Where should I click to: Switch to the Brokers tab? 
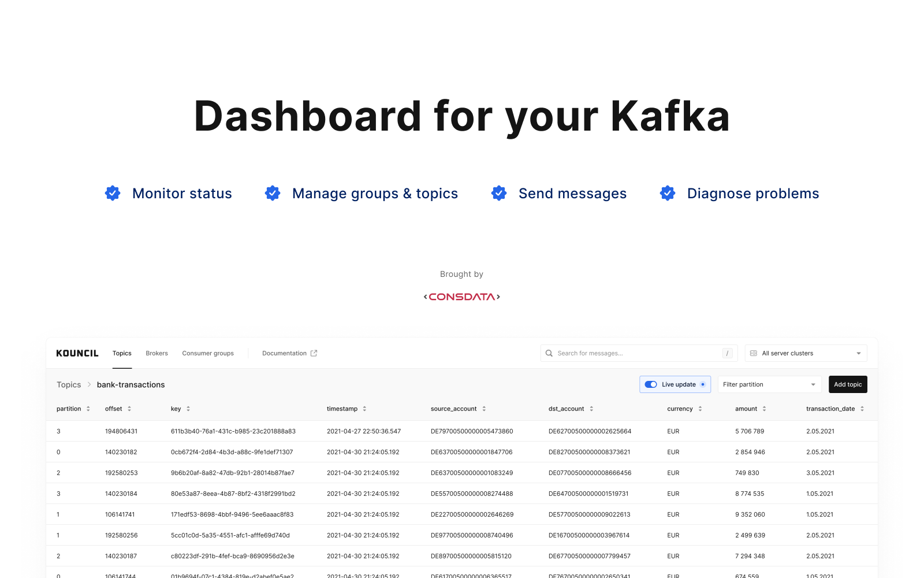[x=157, y=353]
